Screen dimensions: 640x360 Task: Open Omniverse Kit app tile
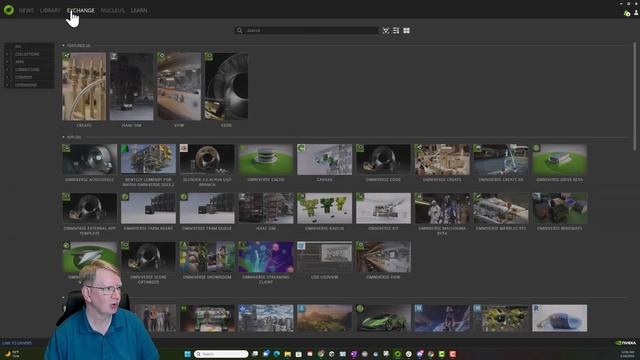tap(383, 208)
